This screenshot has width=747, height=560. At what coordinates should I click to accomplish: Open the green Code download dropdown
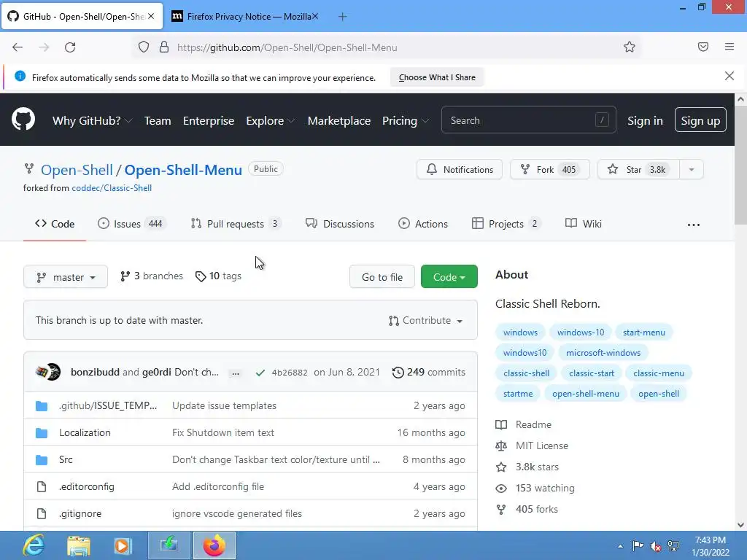click(x=449, y=276)
